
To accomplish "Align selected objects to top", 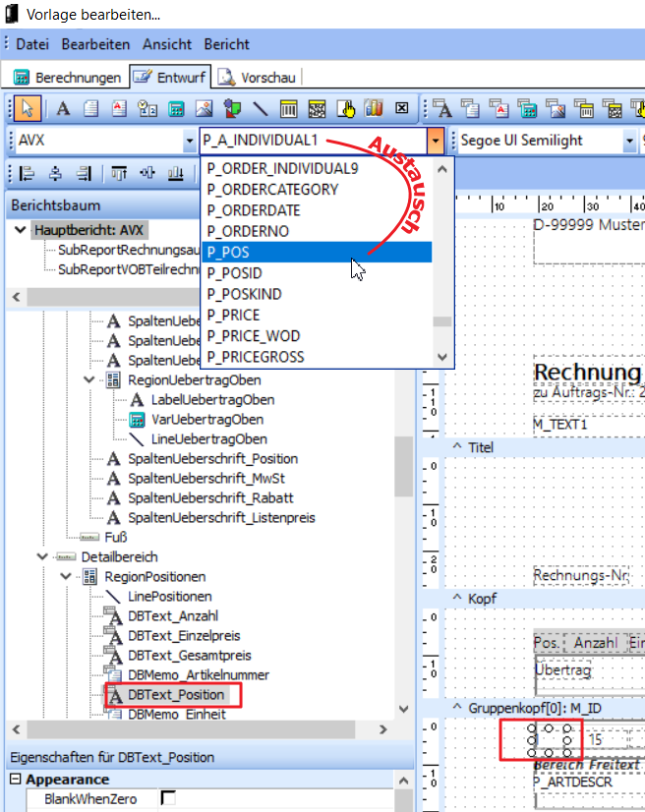I will point(119,173).
